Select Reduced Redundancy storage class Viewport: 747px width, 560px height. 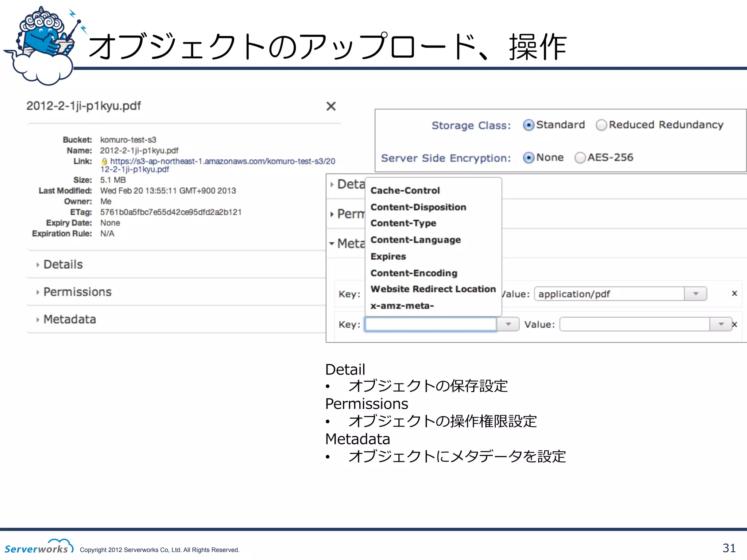pyautogui.click(x=601, y=125)
